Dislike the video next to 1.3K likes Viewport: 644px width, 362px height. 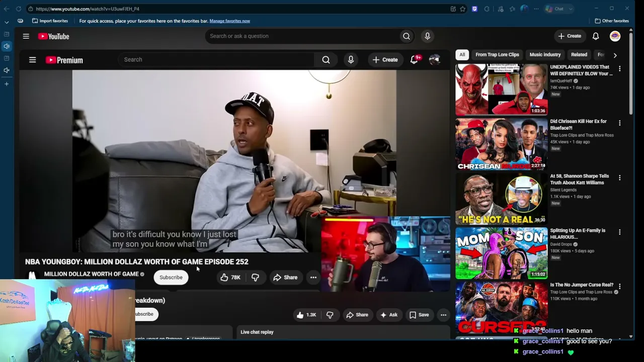[x=330, y=315]
